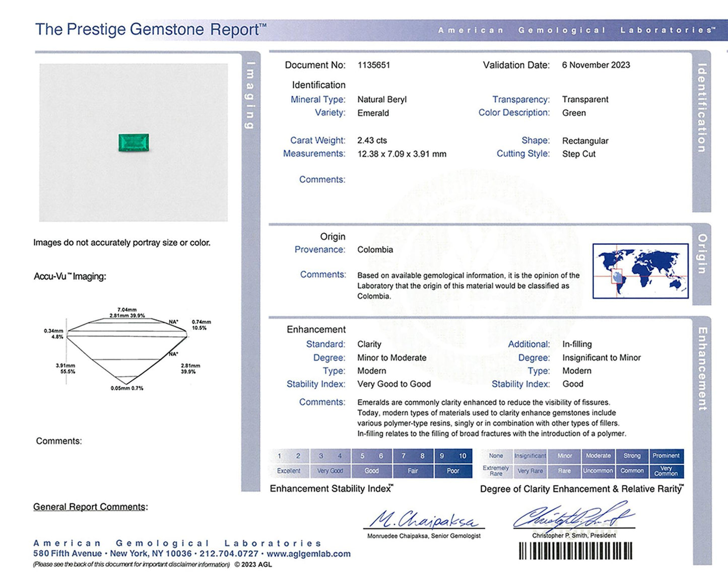Open the vertical Origin side tab

click(x=702, y=254)
